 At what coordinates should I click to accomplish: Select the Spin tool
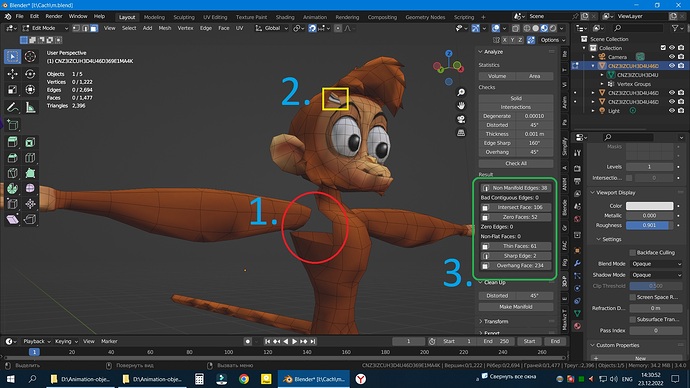[12, 188]
